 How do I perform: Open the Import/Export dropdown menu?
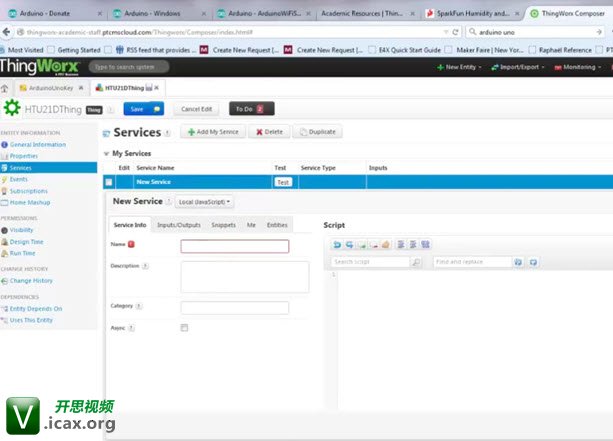tap(518, 67)
